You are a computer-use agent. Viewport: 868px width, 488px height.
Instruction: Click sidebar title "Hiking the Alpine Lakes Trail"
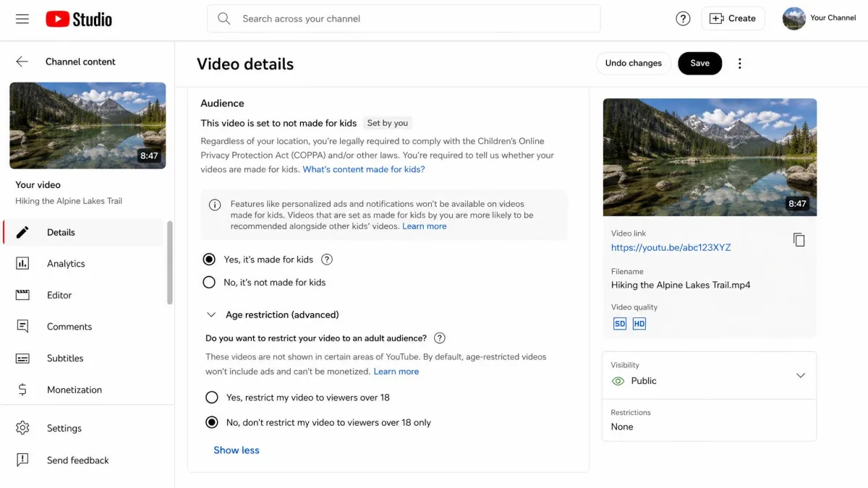pos(69,201)
